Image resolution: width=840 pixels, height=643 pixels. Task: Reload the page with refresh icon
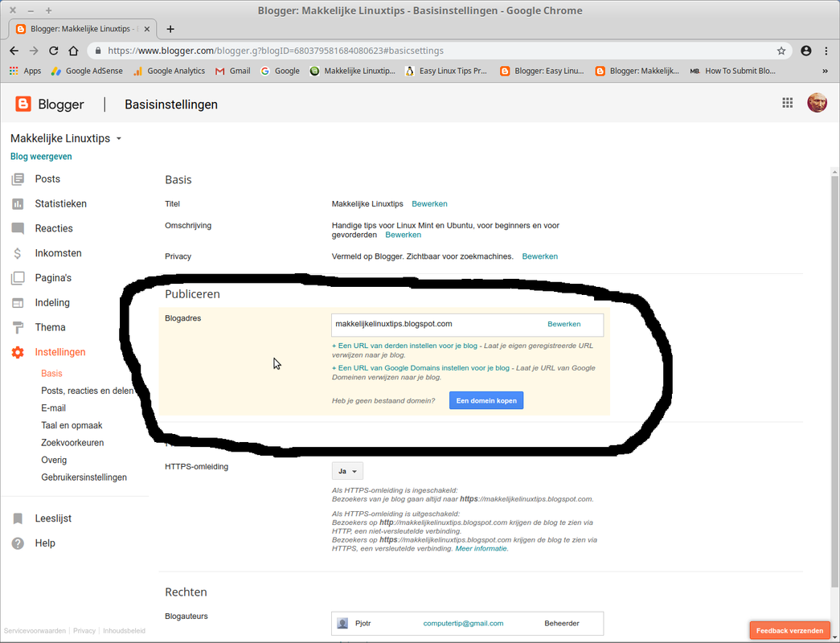(x=54, y=51)
